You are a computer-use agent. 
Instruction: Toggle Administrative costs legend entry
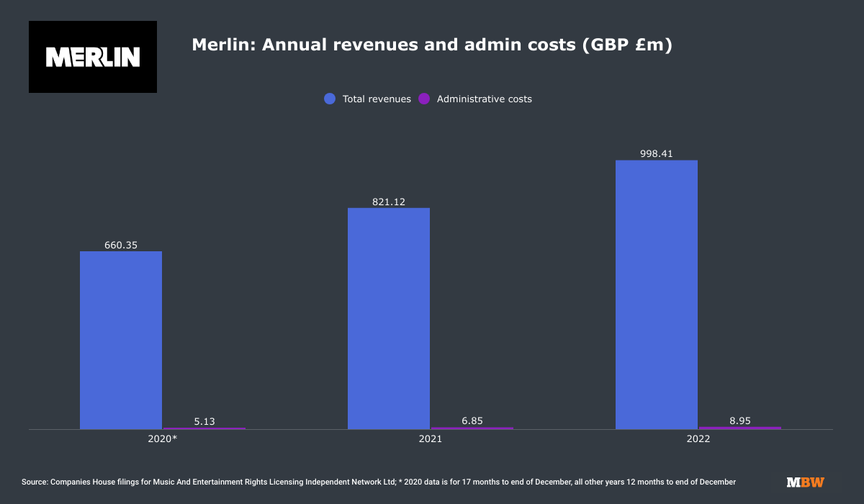pos(475,99)
